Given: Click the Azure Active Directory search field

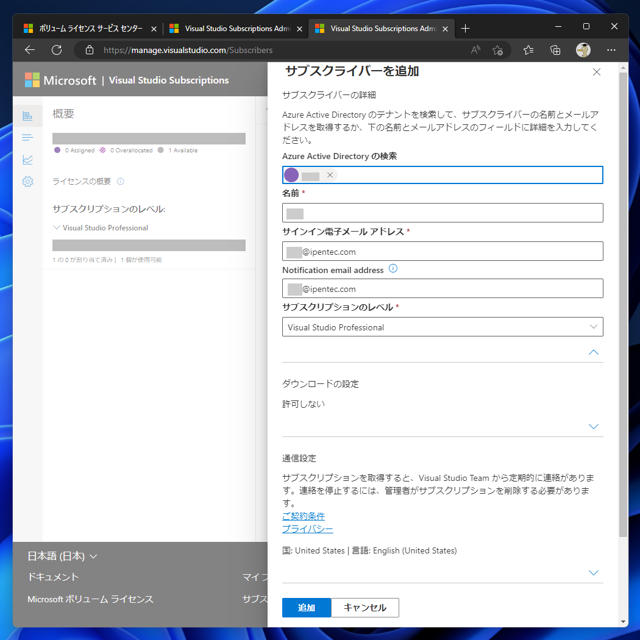Looking at the screenshot, I should [x=442, y=175].
